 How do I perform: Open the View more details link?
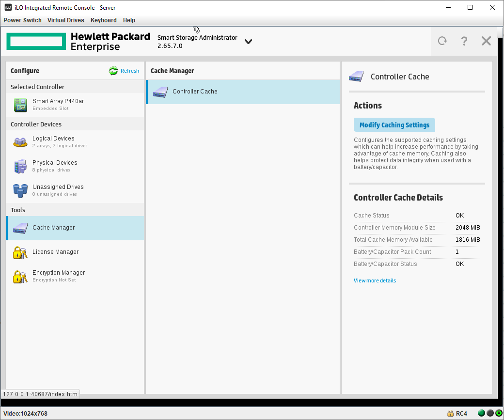375,280
